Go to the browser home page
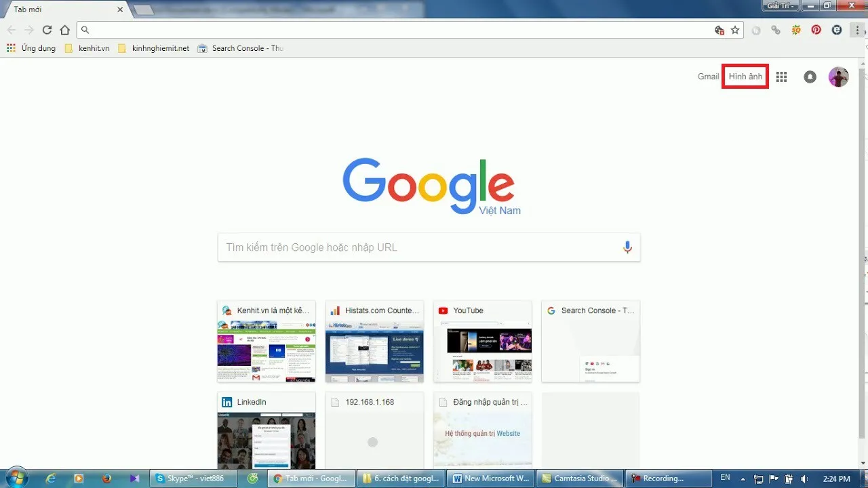The height and width of the screenshot is (488, 868). (x=64, y=30)
